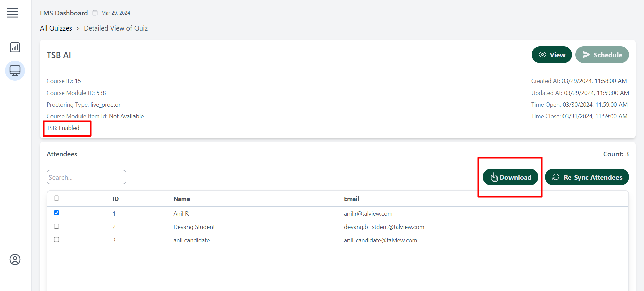
Task: Click the ID column header
Action: 116,199
